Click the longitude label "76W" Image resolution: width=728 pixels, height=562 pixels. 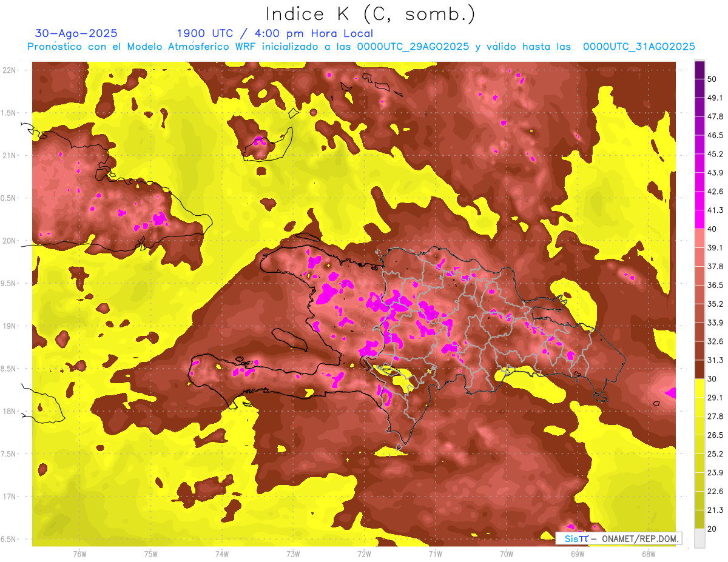point(79,554)
